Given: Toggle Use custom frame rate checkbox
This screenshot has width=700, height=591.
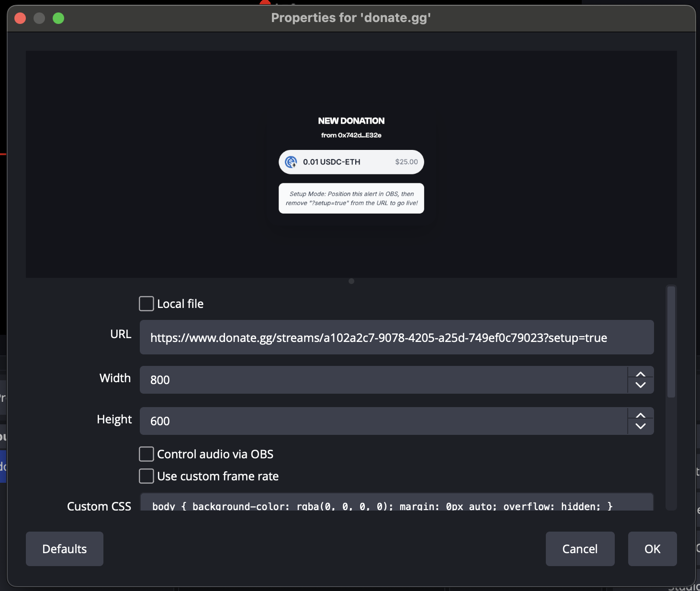Looking at the screenshot, I should [147, 476].
